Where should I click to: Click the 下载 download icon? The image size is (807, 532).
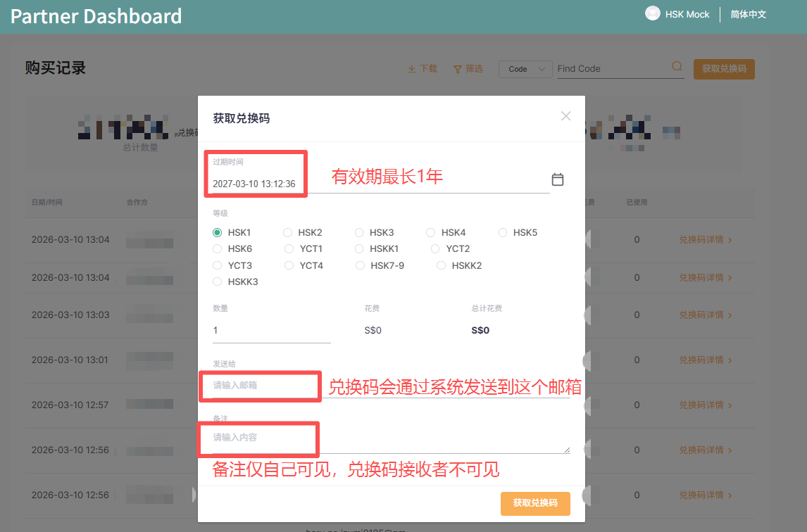pos(413,68)
